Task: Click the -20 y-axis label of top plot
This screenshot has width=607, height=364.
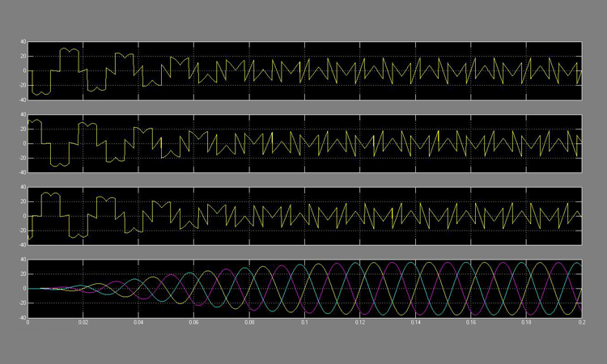Action: click(22, 85)
